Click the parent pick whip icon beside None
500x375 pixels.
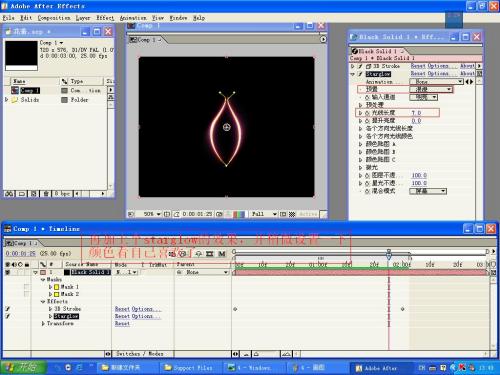(179, 272)
